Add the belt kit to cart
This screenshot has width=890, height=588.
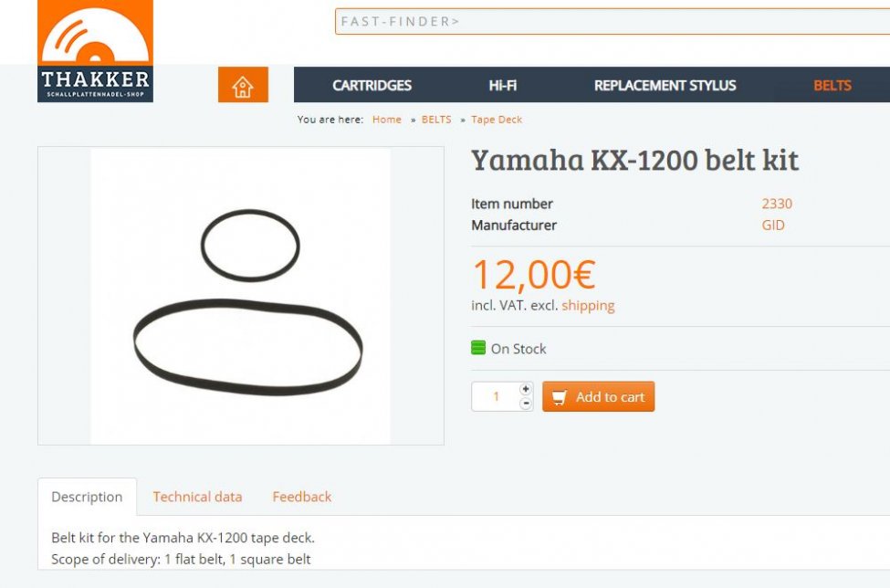pos(598,396)
